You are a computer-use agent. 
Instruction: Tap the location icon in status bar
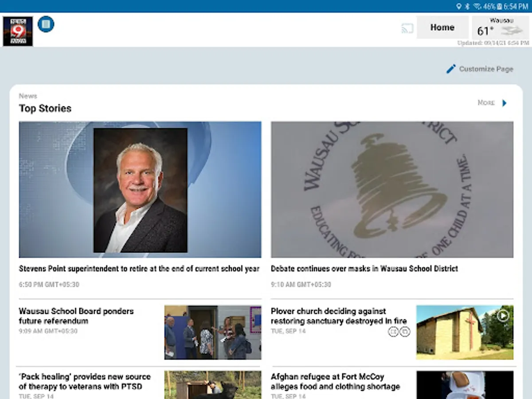tap(459, 6)
